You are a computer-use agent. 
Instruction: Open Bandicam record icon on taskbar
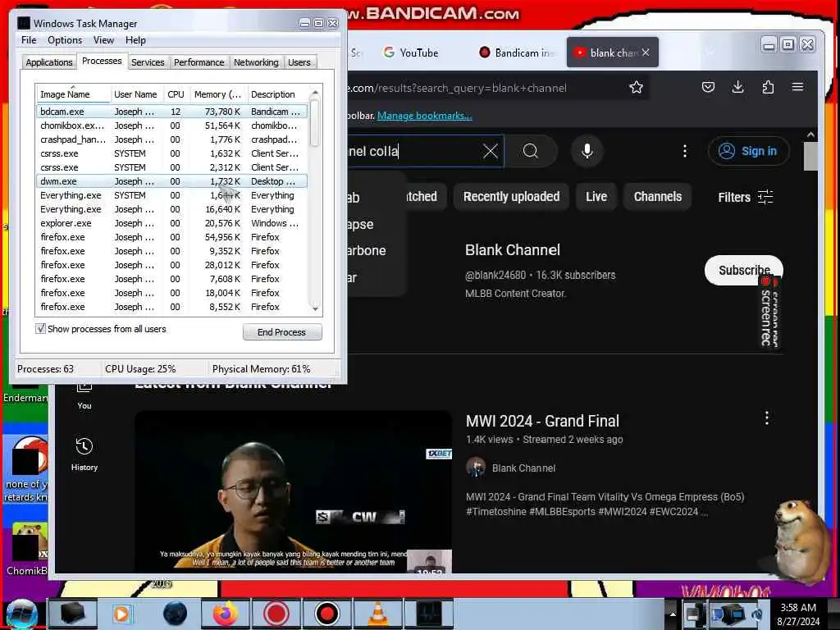pos(326,614)
